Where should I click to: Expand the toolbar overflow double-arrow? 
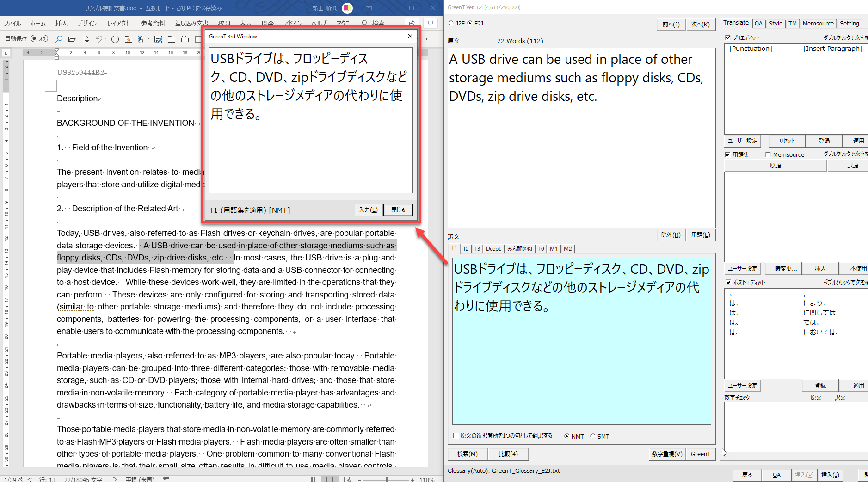[x=426, y=39]
